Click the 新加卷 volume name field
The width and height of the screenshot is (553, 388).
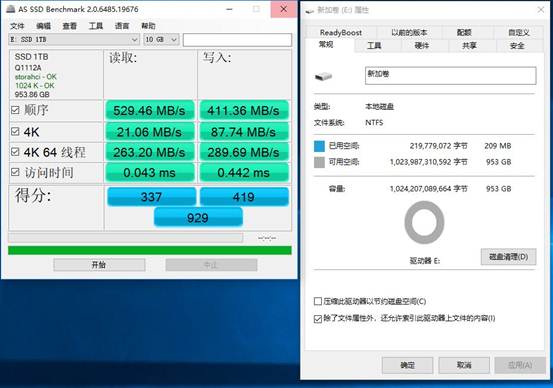pos(450,75)
